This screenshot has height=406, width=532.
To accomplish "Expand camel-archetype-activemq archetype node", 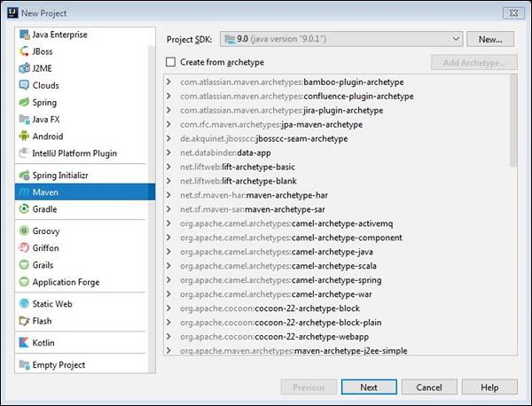I will 169,223.
